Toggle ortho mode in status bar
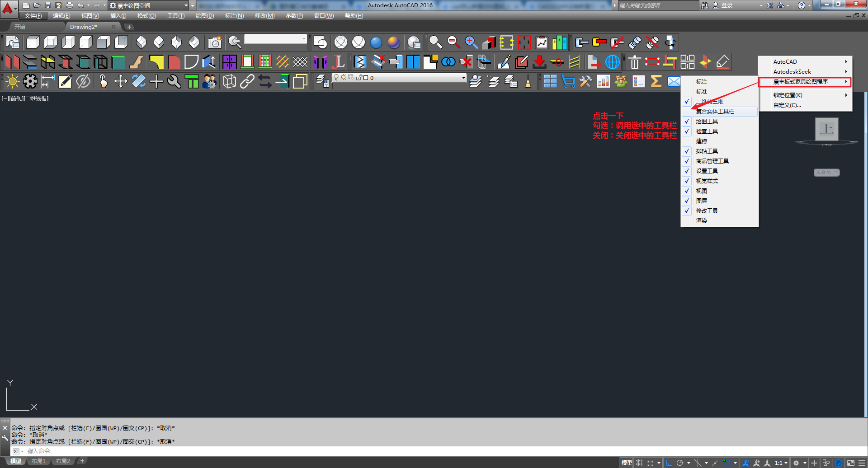868x468 pixels. [669, 463]
